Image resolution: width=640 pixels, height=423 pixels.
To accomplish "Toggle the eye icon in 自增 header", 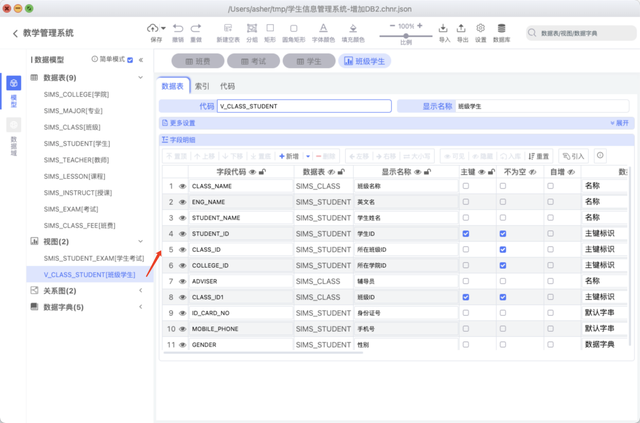I will [571, 172].
